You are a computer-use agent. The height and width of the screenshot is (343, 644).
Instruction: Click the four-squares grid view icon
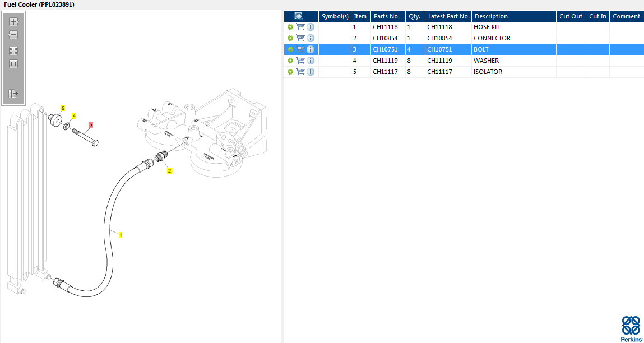[13, 50]
